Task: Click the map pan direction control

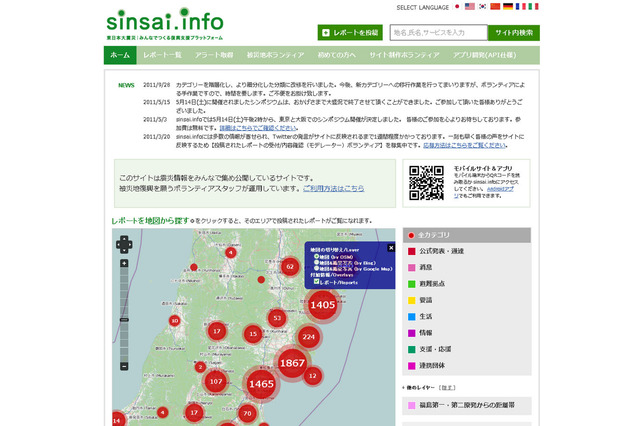Action: [x=124, y=244]
